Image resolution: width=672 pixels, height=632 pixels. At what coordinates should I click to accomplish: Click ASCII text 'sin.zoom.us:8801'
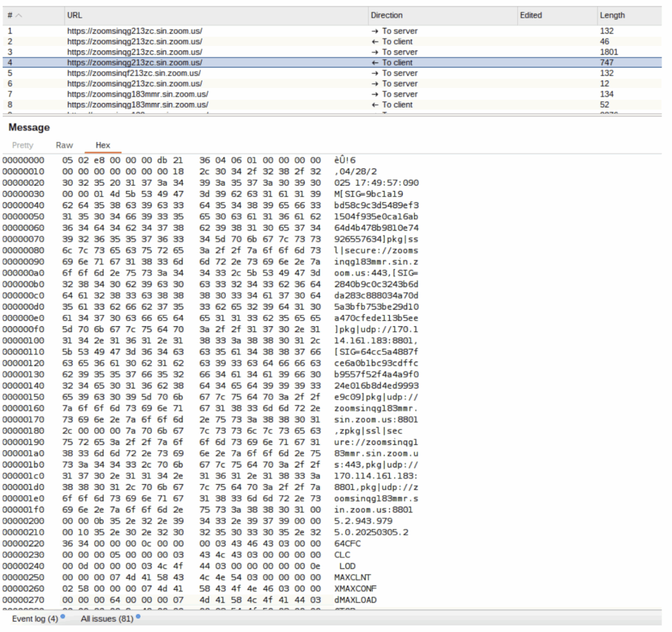click(376, 419)
